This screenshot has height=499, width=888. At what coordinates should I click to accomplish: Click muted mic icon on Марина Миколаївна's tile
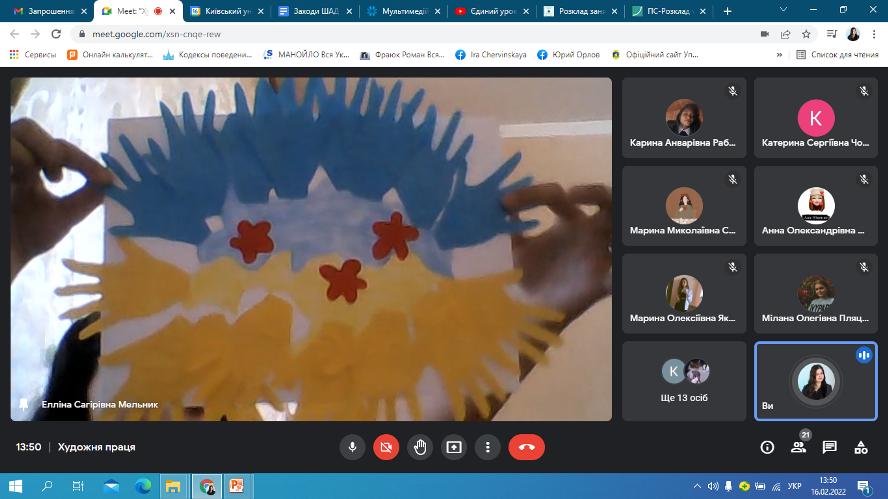coord(732,180)
